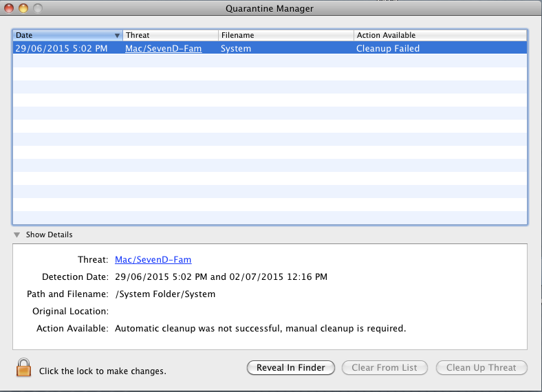Minimize the window with the yellow button
542x392 pixels.
pyautogui.click(x=23, y=8)
